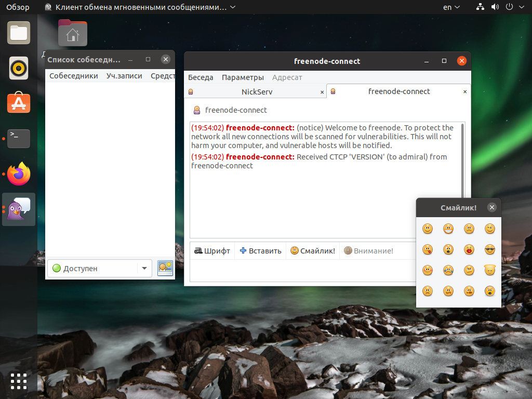The width and height of the screenshot is (532, 399).
Task: Pick the big grin teeth smiley
Action: pyautogui.click(x=448, y=229)
